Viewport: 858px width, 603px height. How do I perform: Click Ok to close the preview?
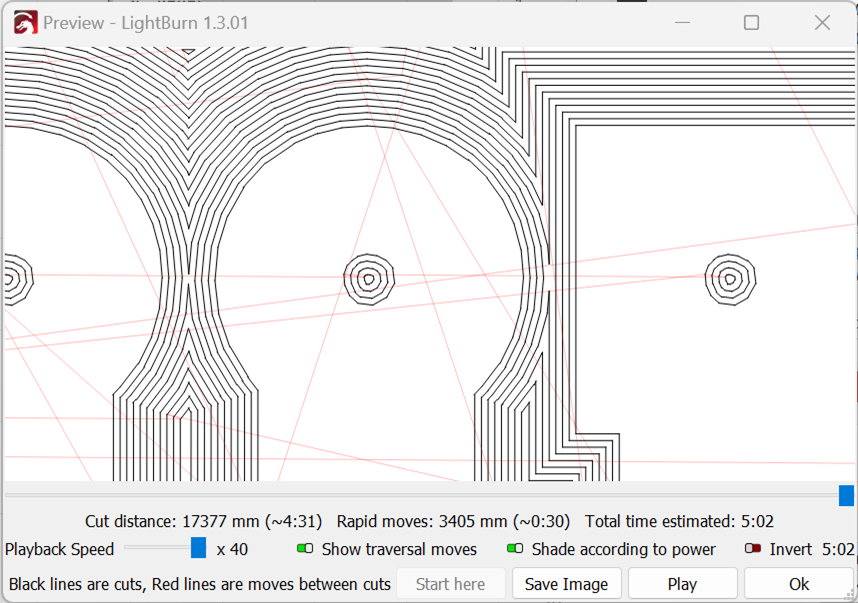pos(799,584)
